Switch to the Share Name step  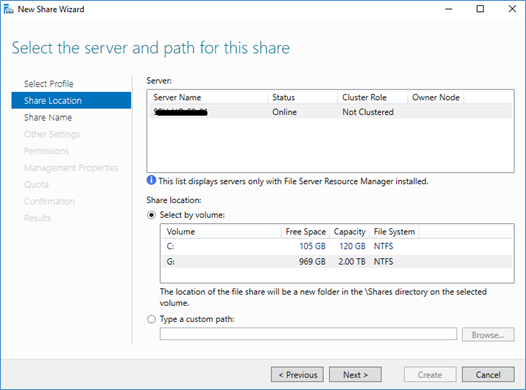(48, 117)
